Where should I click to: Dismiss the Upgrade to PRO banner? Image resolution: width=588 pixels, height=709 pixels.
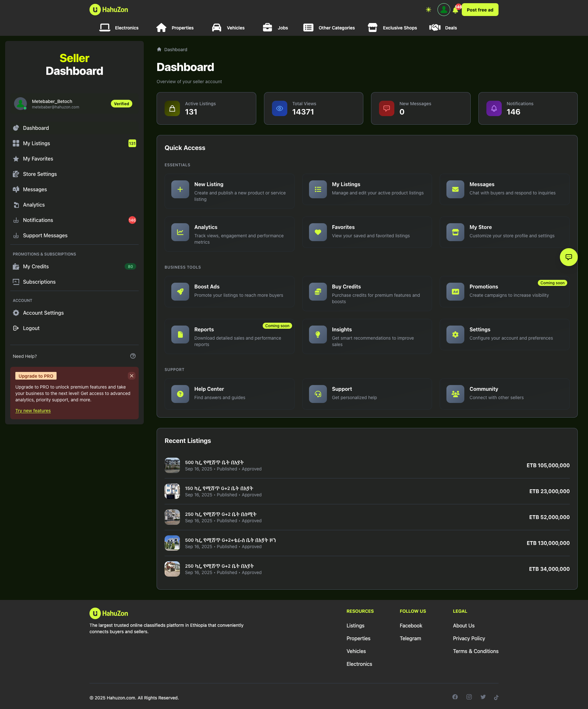[132, 376]
